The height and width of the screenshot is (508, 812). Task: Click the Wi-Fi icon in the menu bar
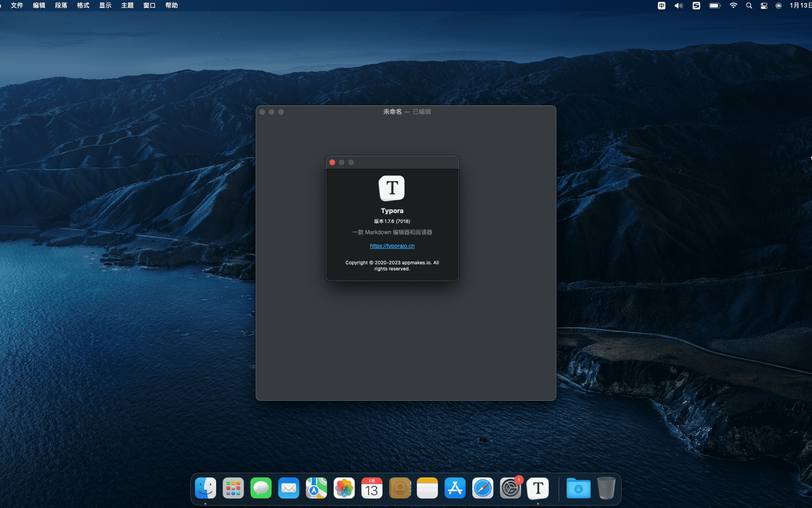pyautogui.click(x=733, y=6)
